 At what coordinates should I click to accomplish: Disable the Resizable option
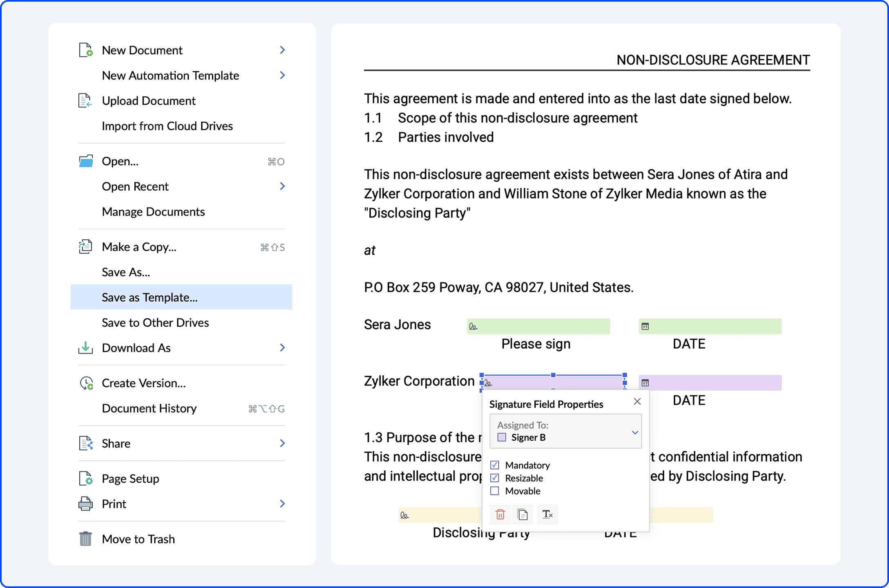[x=495, y=478]
